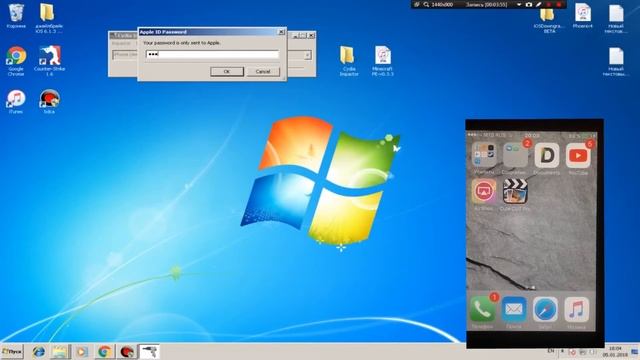Tap the clapperboard video editor app on phone
The height and width of the screenshot is (360, 640).
515,191
